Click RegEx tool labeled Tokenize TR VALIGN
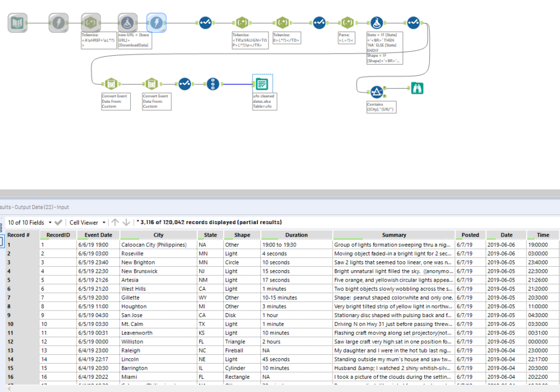This screenshot has width=560, height=392. pos(242,23)
